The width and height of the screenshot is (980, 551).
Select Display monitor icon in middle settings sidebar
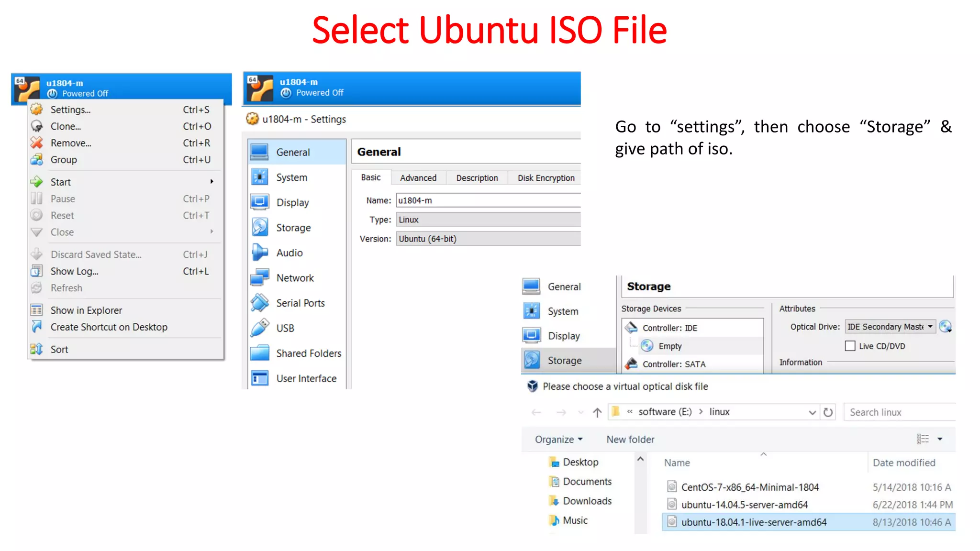(259, 202)
